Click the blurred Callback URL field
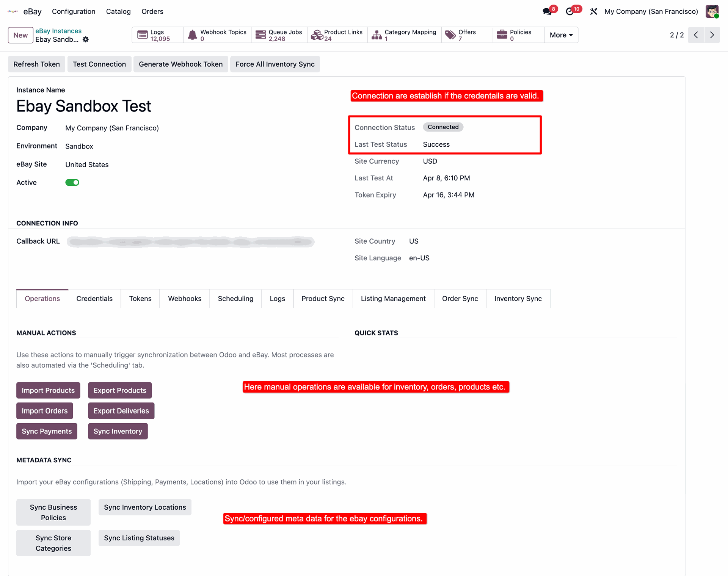728x576 pixels. (190, 242)
